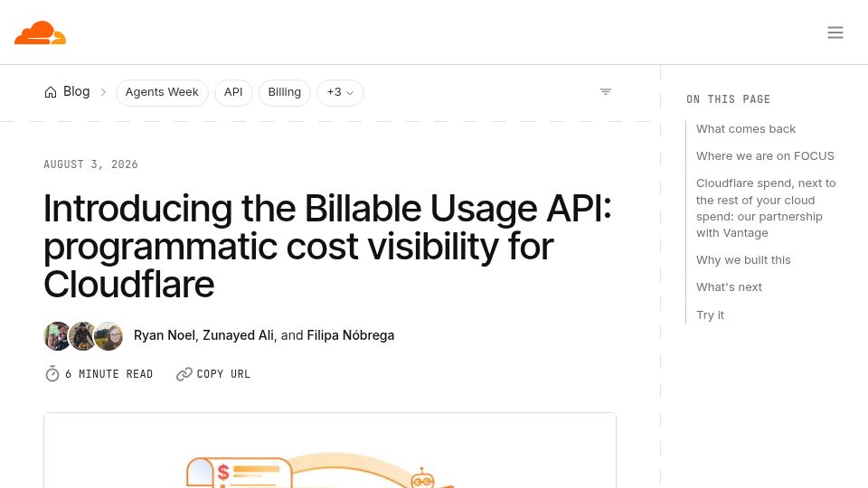Click the first author avatar
The image size is (868, 488).
click(x=57, y=336)
